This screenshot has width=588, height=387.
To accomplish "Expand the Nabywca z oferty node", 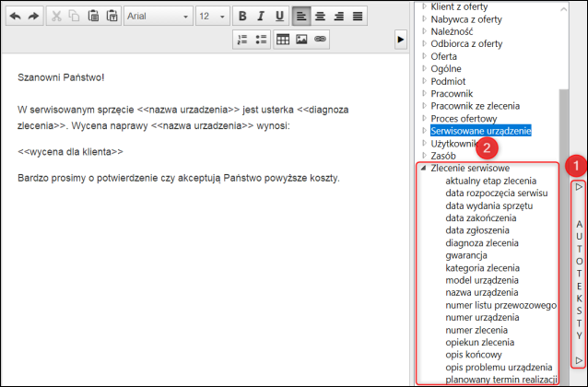I will pos(425,18).
